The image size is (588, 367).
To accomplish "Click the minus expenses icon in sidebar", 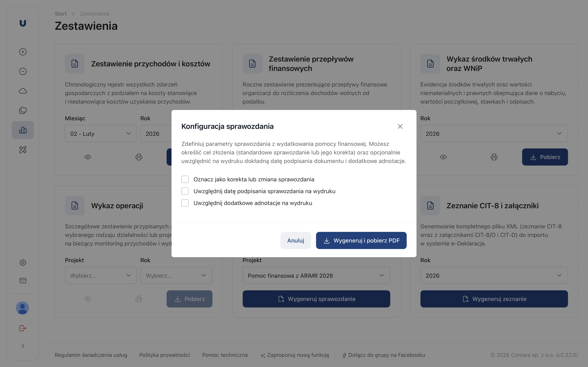I will [x=23, y=71].
